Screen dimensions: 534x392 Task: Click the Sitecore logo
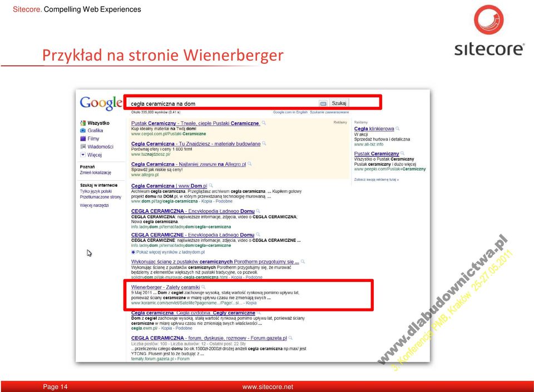click(x=489, y=31)
